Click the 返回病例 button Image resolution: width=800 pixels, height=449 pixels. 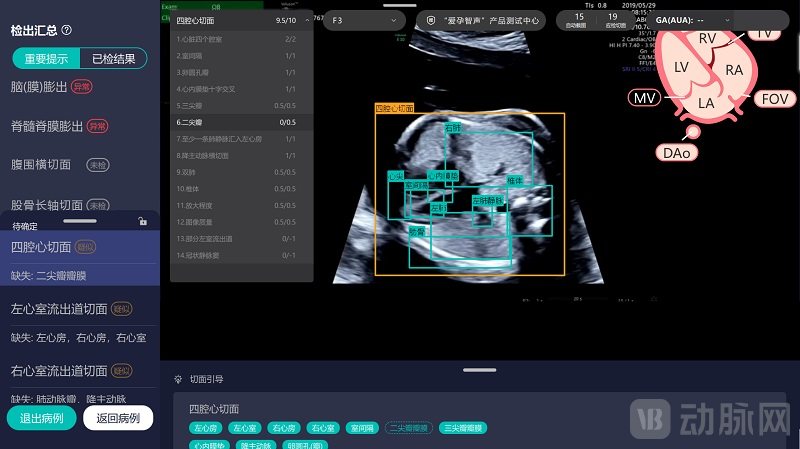[x=117, y=418]
